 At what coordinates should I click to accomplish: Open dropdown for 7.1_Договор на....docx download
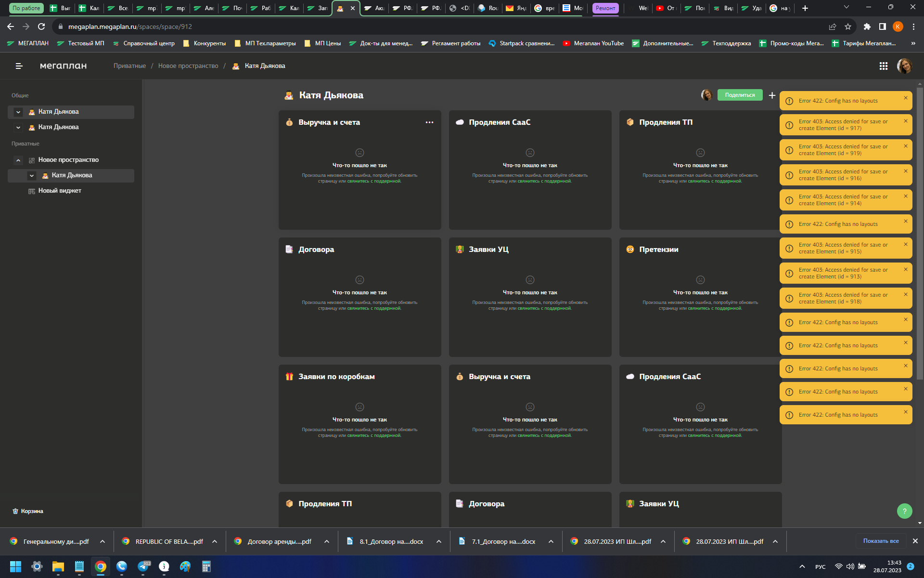tap(551, 541)
